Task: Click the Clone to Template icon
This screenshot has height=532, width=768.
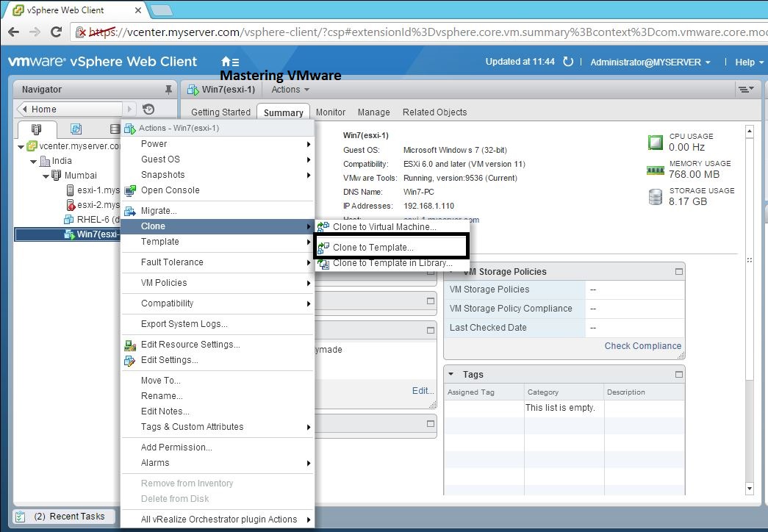Action: (323, 248)
